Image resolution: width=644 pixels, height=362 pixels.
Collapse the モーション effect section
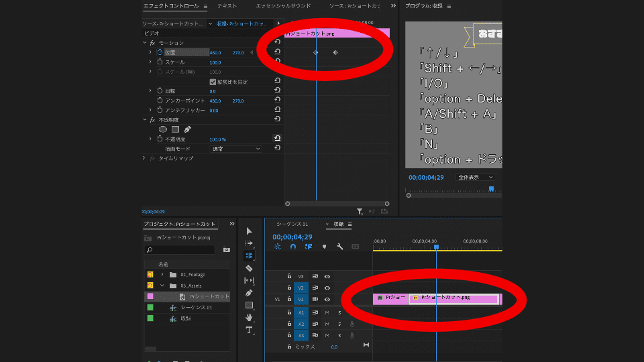pos(145,43)
